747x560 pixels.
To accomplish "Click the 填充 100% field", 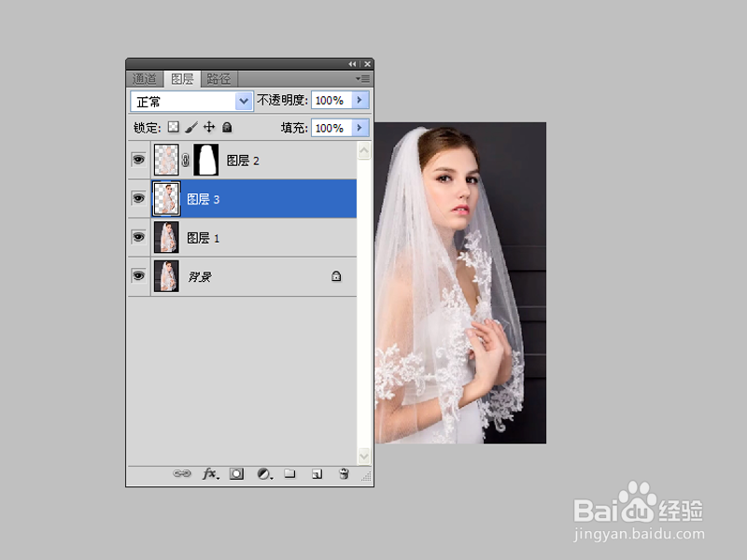I will coord(331,128).
